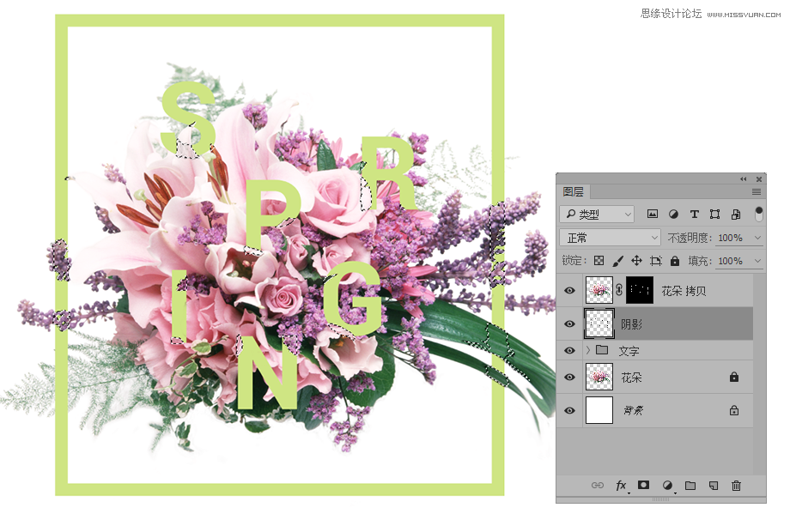Viewport: 790px width, 532px height.
Task: Filter layers by pixel layer icon
Action: (x=652, y=214)
